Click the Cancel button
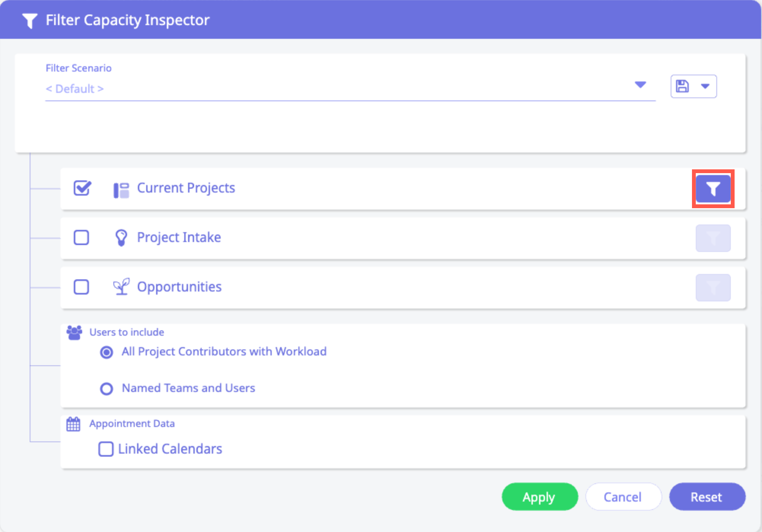This screenshot has height=532, width=762. click(623, 497)
